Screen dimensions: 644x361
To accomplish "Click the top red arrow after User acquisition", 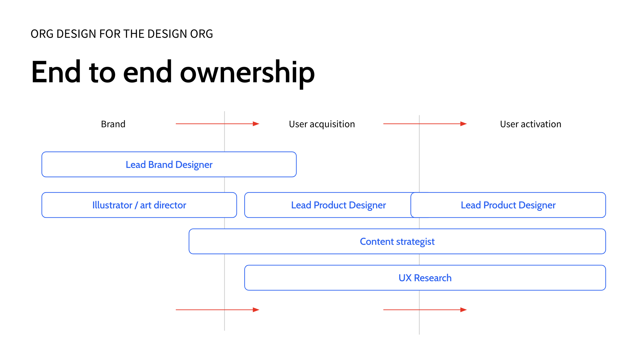I will [x=402, y=124].
